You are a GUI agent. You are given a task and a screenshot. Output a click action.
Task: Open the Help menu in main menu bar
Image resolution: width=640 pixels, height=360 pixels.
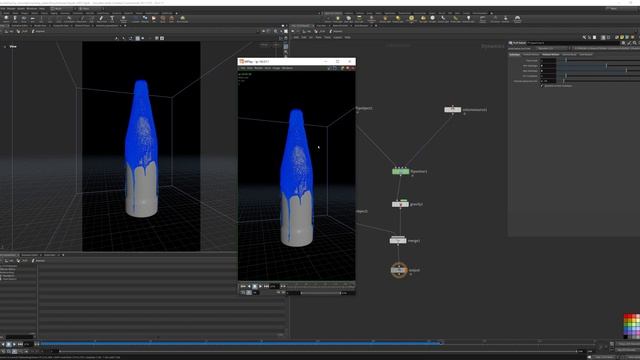(x=42, y=8)
